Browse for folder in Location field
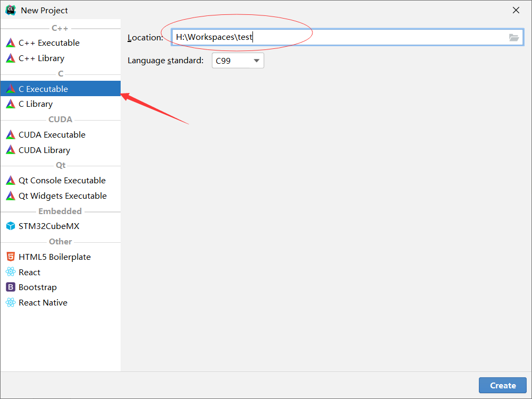This screenshot has height=399, width=532. [513, 37]
